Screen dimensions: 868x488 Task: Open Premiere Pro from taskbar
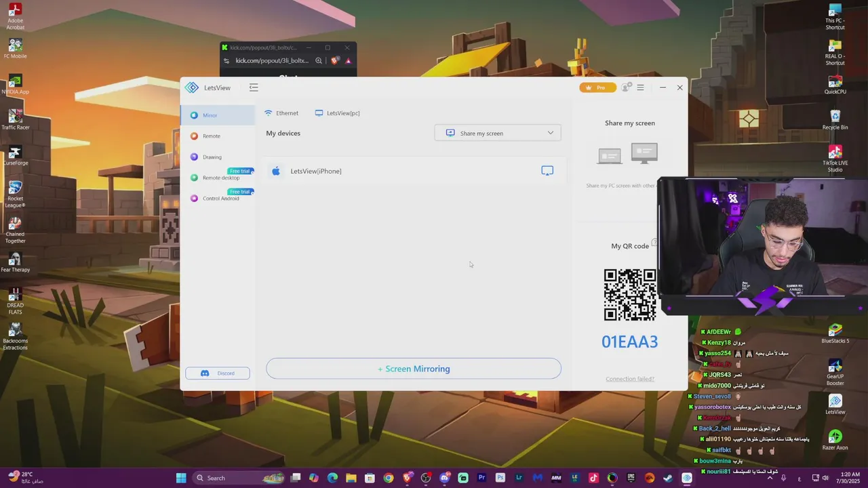(481, 478)
